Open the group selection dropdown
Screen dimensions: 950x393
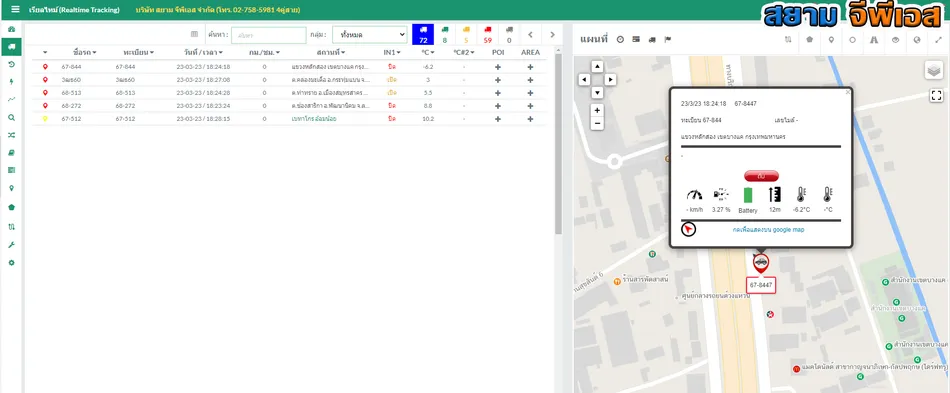click(x=370, y=35)
